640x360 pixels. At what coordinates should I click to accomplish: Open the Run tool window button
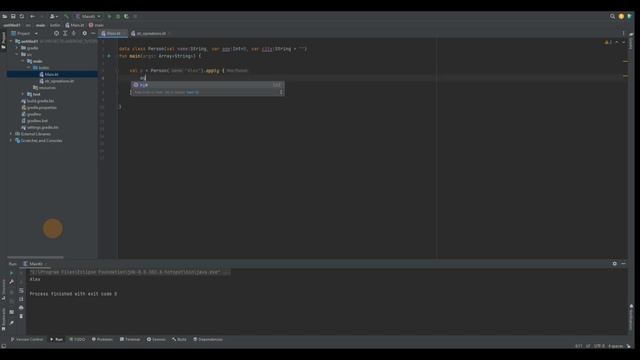pyautogui.click(x=57, y=339)
